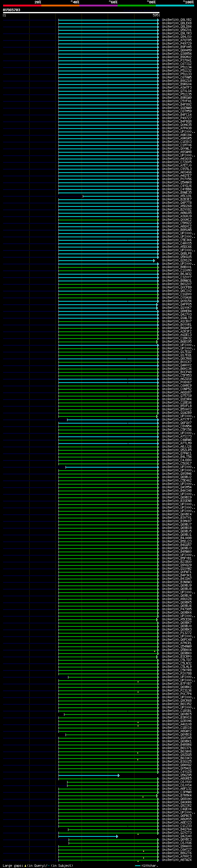Image resolution: width=197 pixels, height=868 pixels.
Task: Click the red 20% identity legend segment
Action: [x=22, y=6]
